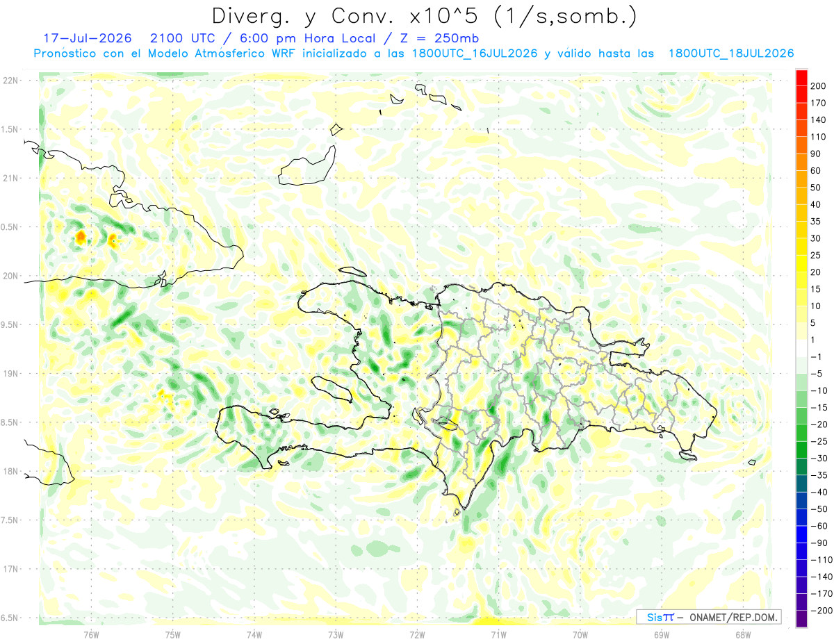This screenshot has height=644, width=834.
Task: Click the '9.5N' latitude label
Action: (x=10, y=324)
